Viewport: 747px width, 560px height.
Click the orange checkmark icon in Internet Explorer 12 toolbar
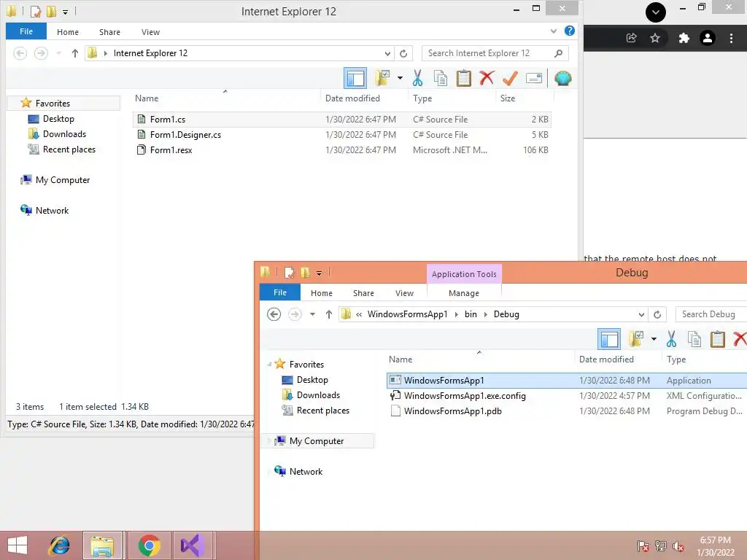point(510,78)
